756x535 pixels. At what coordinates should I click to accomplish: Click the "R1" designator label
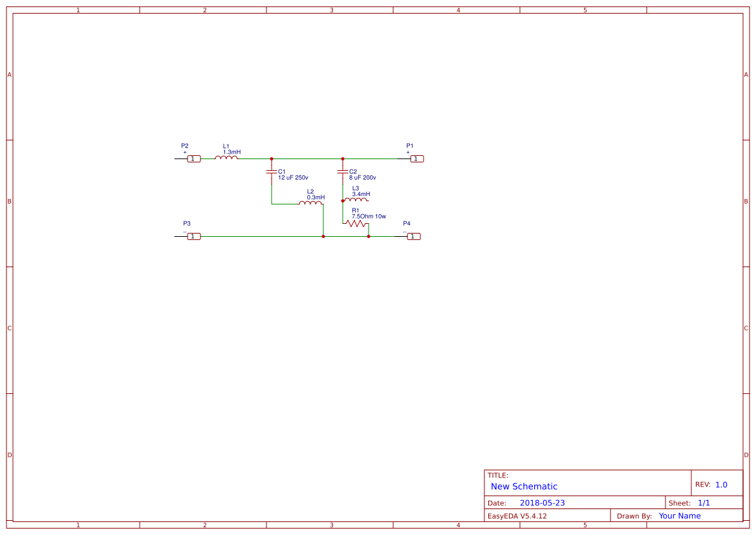point(356,211)
